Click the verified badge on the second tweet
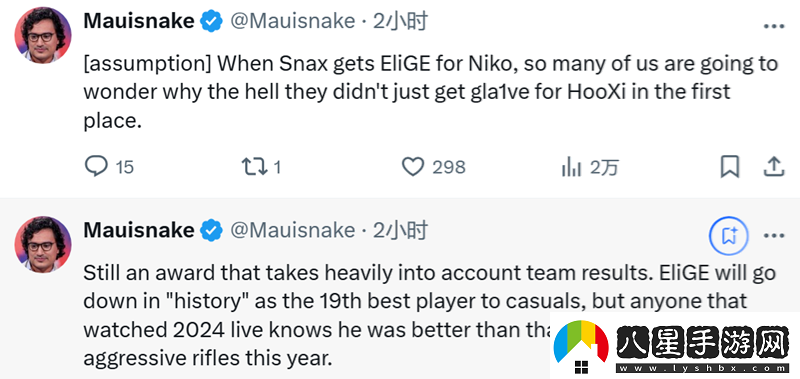 pyautogui.click(x=211, y=231)
